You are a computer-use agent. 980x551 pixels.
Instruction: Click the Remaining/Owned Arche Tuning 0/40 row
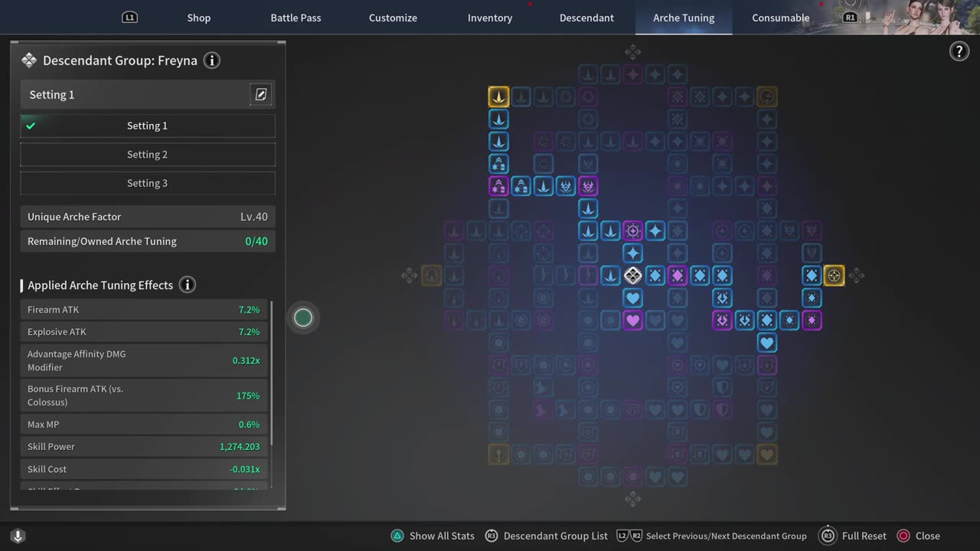coord(147,241)
